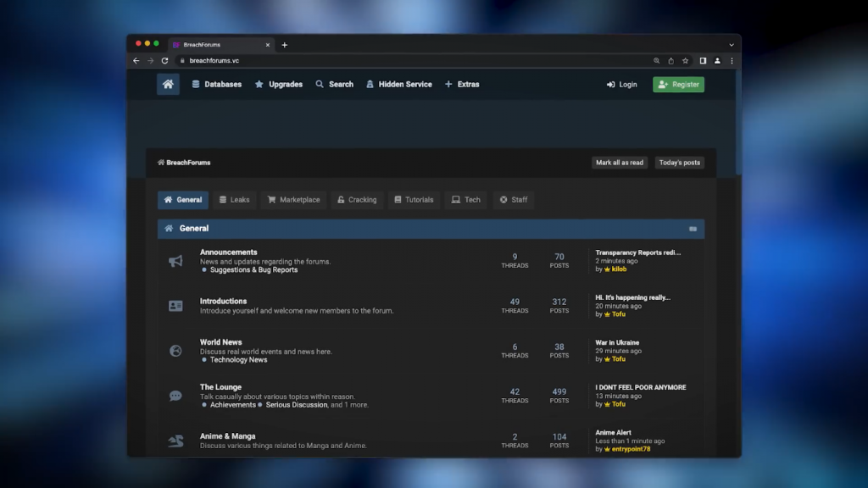Viewport: 868px width, 488px height.
Task: Open the Introductions forum
Action: click(223, 301)
